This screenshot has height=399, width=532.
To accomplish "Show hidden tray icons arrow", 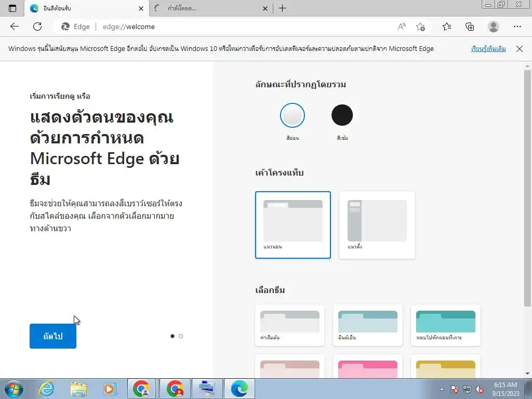I will point(442,389).
